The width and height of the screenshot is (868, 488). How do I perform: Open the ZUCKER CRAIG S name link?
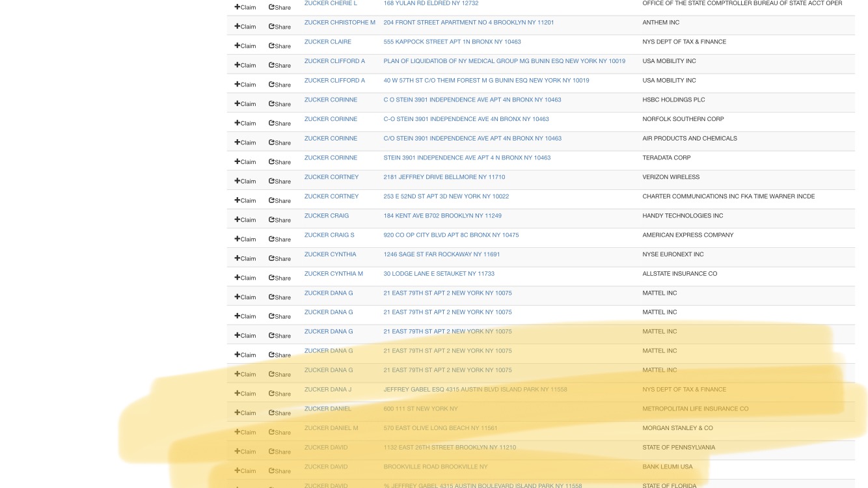(329, 235)
